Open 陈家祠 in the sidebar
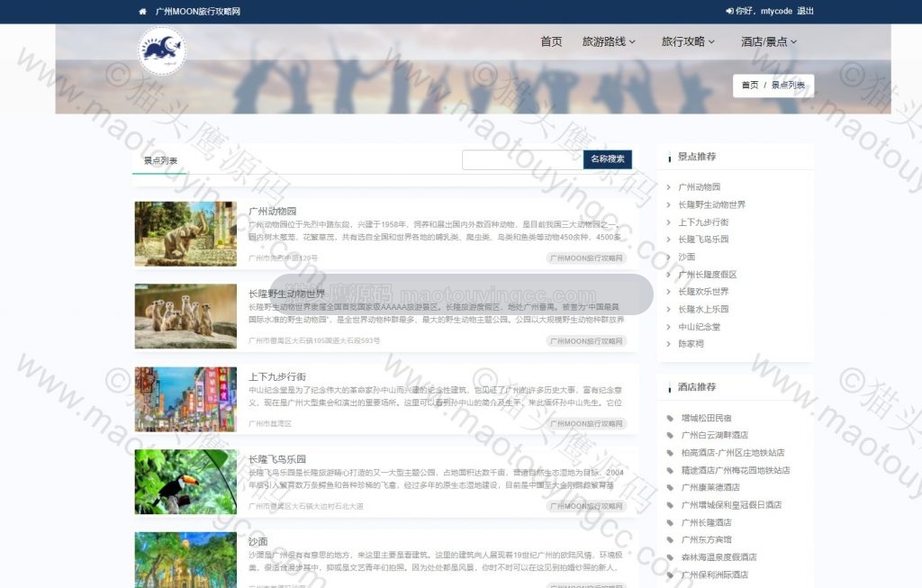This screenshot has width=922, height=588. pyautogui.click(x=691, y=344)
